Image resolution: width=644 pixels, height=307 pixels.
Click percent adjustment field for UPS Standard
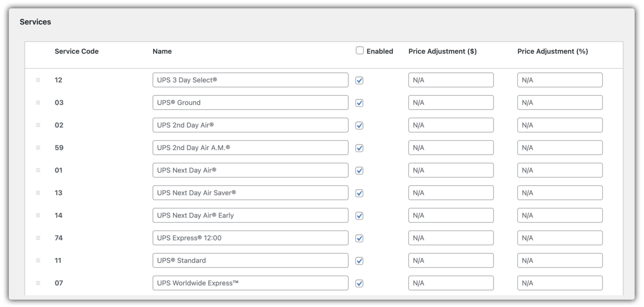[560, 260]
